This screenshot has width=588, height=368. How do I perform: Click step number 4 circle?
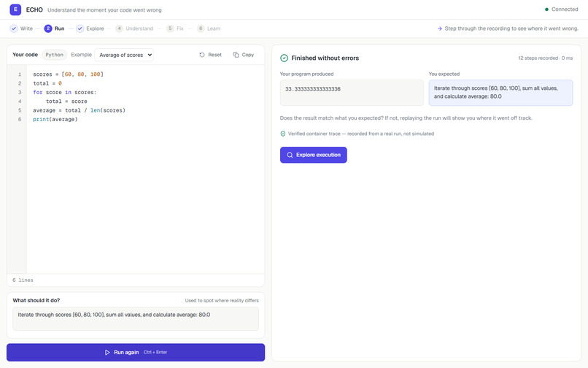click(x=119, y=28)
